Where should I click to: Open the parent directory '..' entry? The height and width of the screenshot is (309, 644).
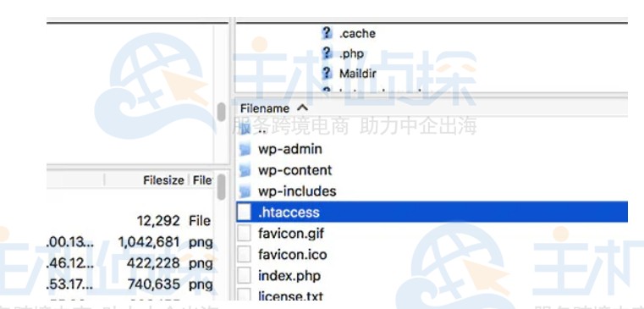pos(262,130)
